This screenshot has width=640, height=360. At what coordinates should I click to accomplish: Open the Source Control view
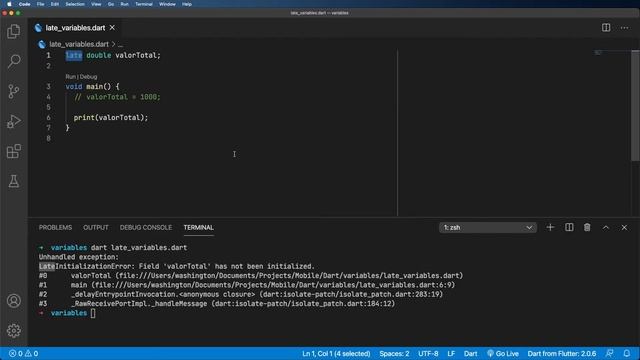[x=13, y=91]
